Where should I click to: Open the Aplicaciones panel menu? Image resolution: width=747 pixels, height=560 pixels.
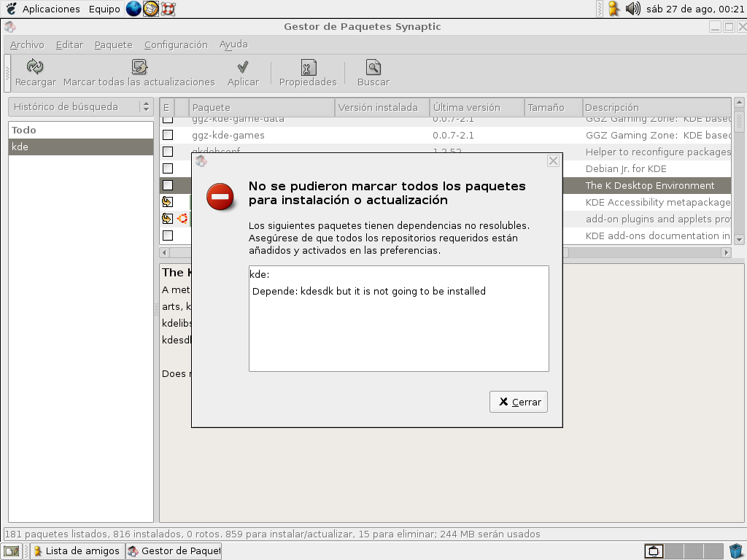click(x=51, y=9)
